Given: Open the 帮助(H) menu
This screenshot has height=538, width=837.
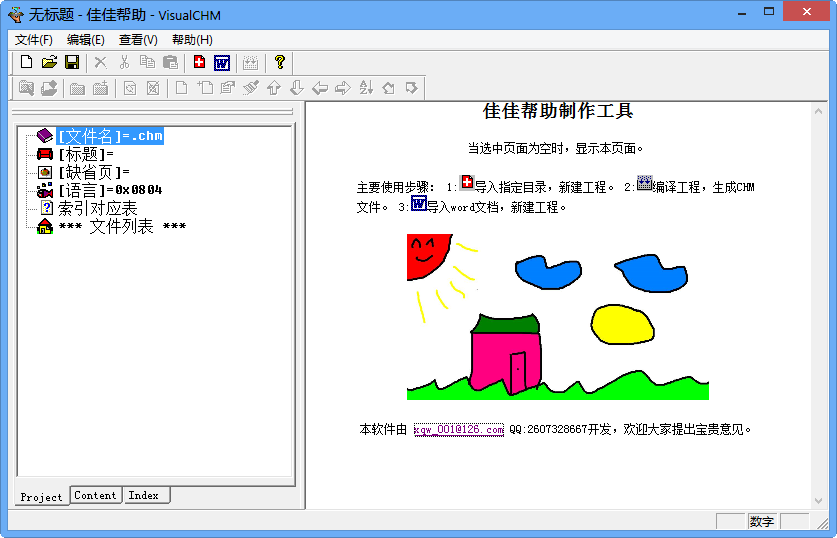Looking at the screenshot, I should pos(192,39).
